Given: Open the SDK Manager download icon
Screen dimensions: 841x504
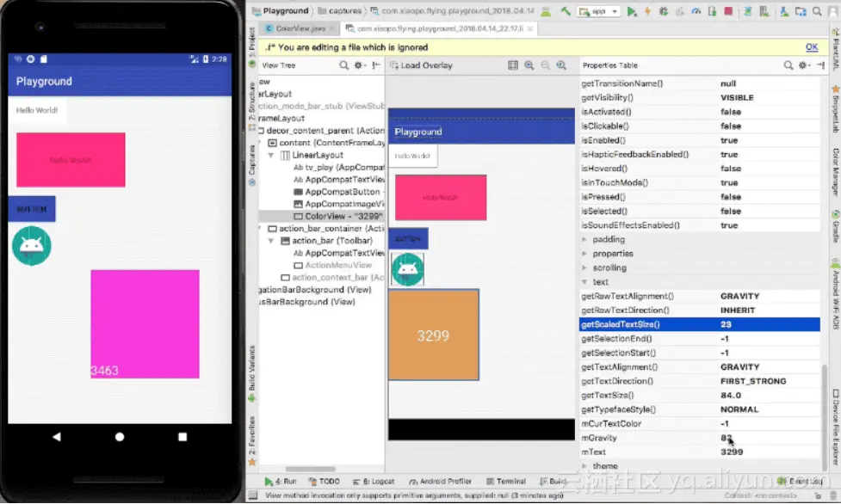Looking at the screenshot, I should pos(783,11).
